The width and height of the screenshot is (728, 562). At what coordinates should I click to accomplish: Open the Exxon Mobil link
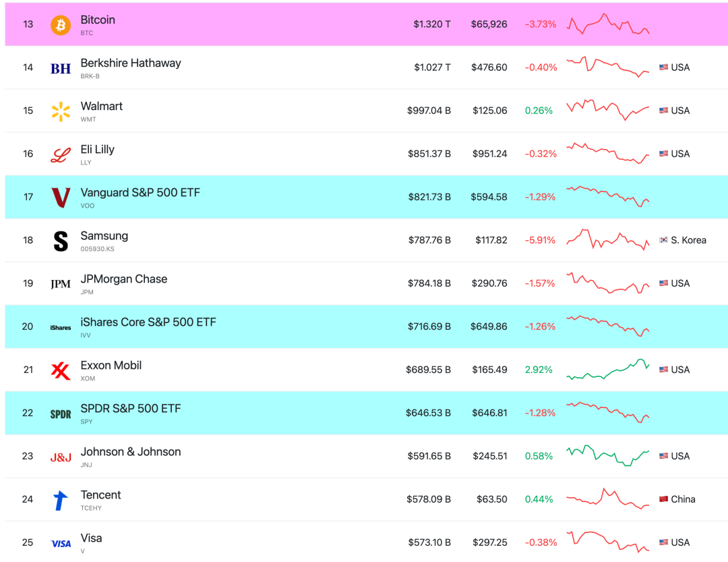(x=111, y=366)
